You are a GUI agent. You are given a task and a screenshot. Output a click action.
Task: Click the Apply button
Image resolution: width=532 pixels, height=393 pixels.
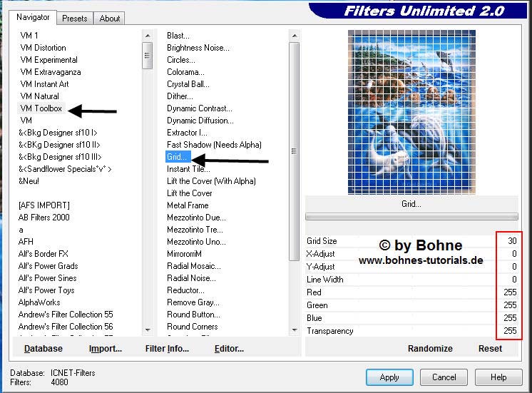pos(389,377)
